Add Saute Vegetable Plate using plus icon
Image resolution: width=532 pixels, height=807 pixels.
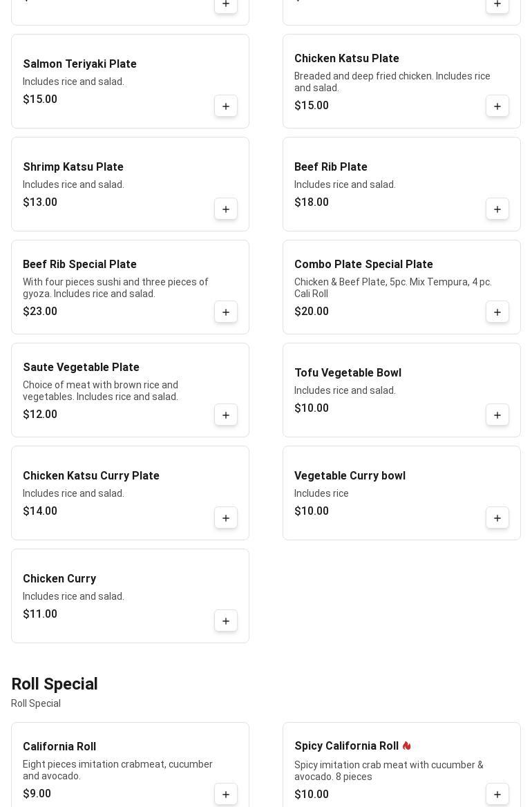[x=226, y=415]
